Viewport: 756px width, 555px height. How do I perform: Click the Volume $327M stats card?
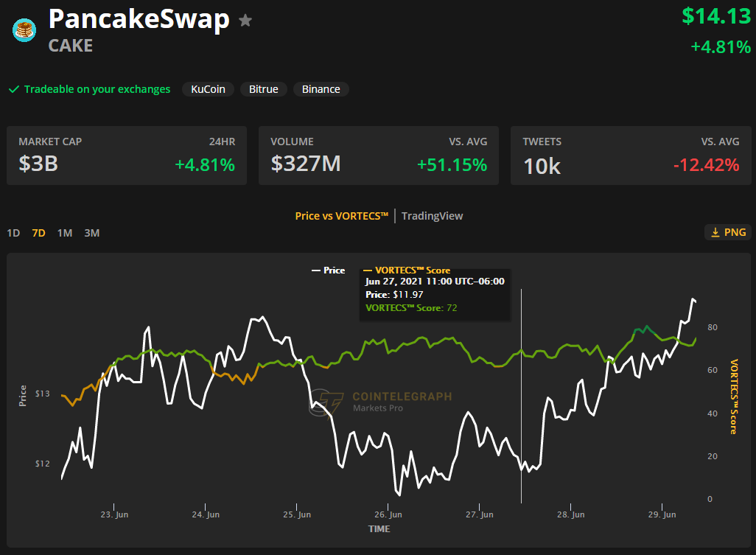pos(379,156)
